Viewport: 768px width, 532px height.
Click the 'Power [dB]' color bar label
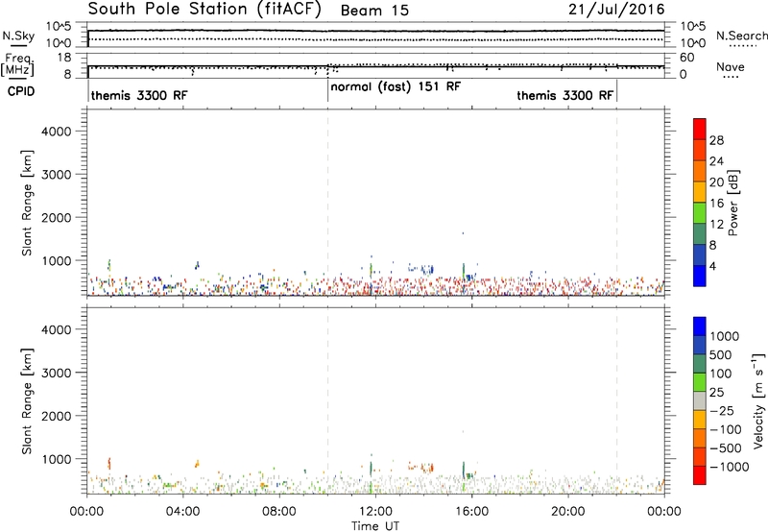click(732, 203)
